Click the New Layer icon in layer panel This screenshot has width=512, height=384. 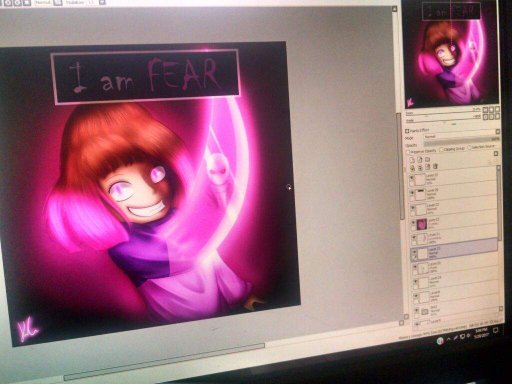(412, 160)
